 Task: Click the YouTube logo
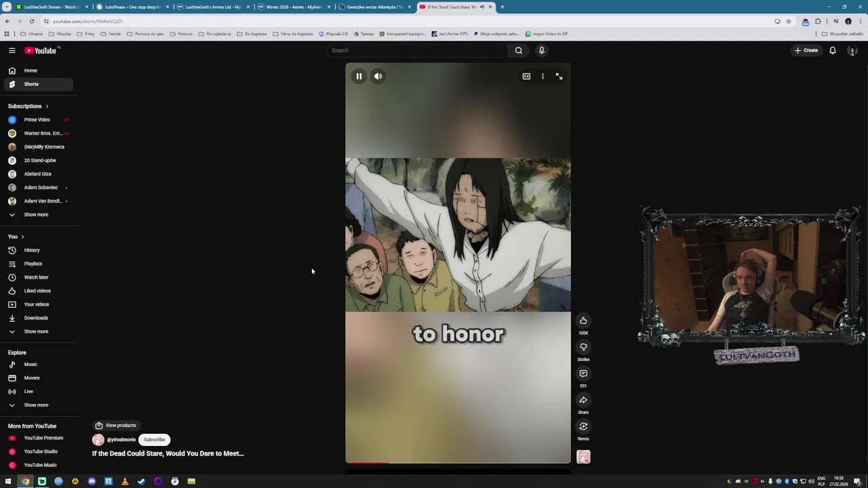tap(41, 50)
